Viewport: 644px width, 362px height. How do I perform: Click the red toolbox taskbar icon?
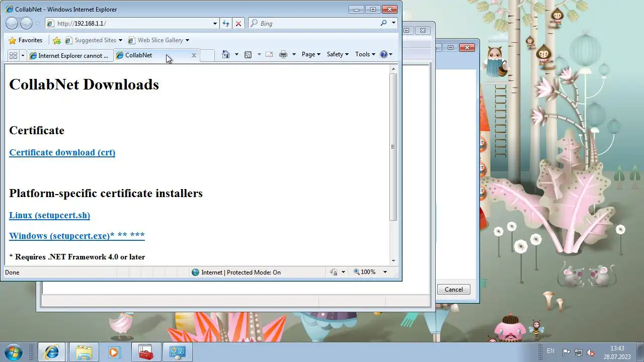(146, 352)
